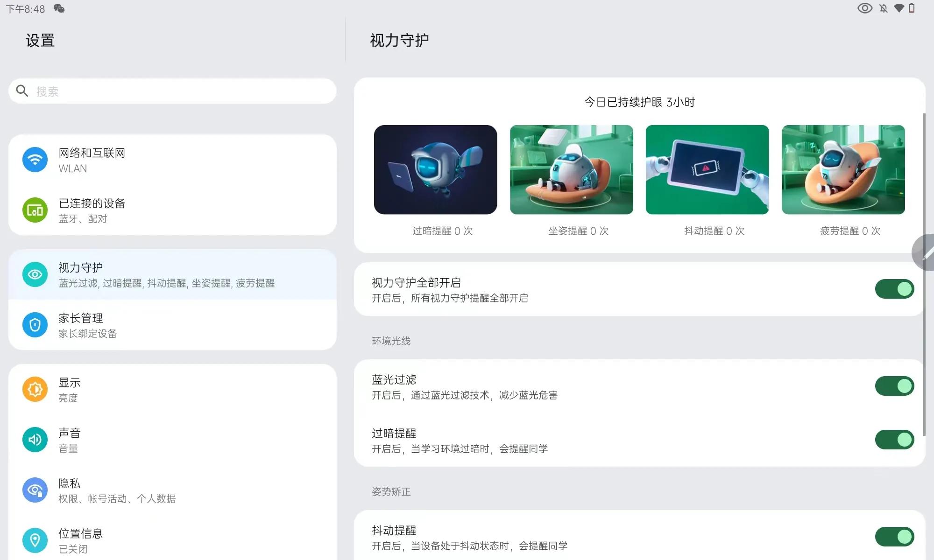Viewport: 934px width, 560px height.
Task: Click the 坐姿提醒 preview image
Action: (x=571, y=169)
